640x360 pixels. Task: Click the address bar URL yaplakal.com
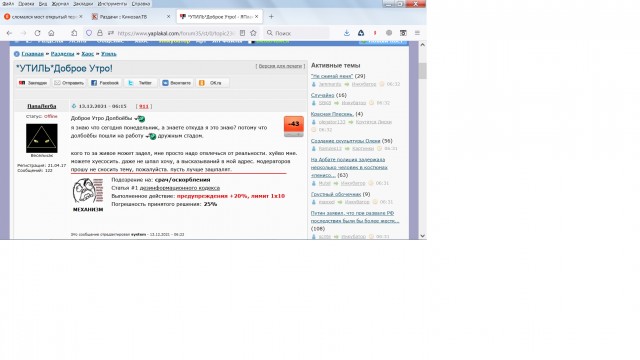pyautogui.click(x=176, y=33)
